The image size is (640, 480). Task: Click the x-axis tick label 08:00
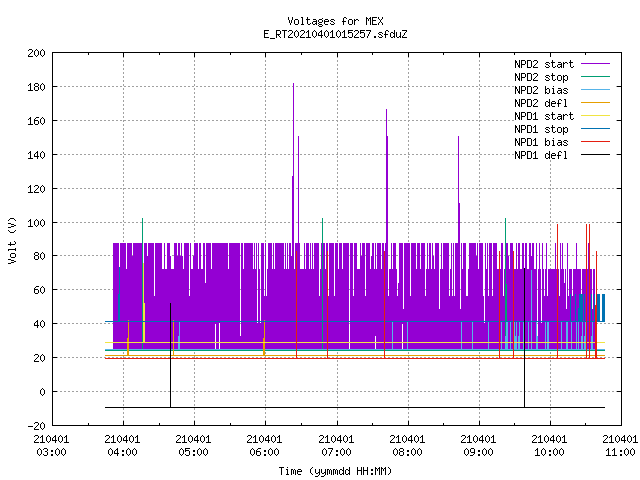coord(407,452)
